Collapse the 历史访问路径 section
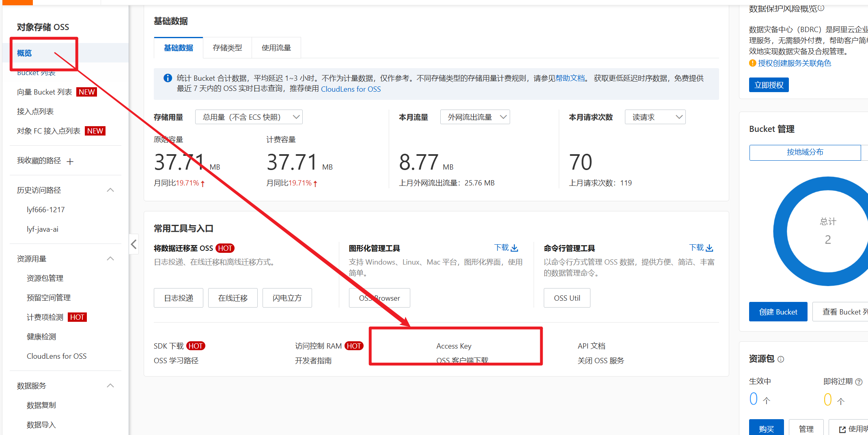 tap(110, 190)
